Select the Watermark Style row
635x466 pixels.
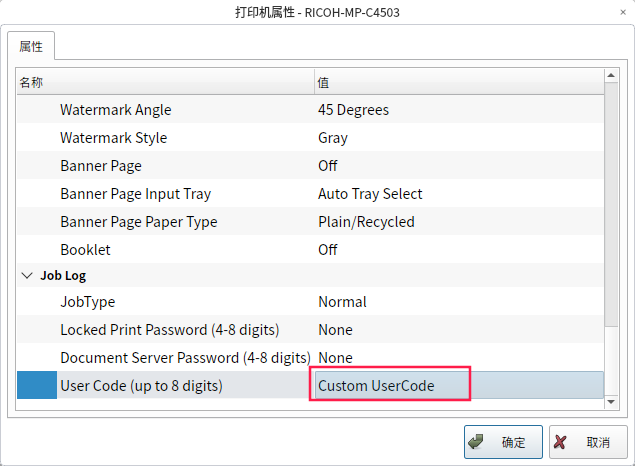[x=113, y=138]
